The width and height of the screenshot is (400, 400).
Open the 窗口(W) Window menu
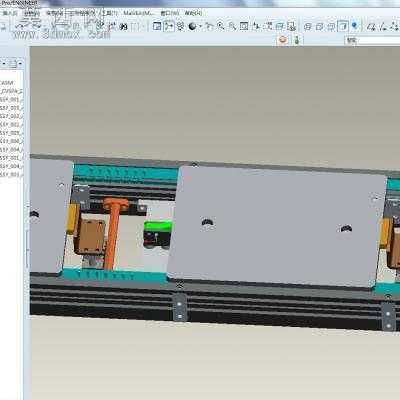[x=170, y=13]
